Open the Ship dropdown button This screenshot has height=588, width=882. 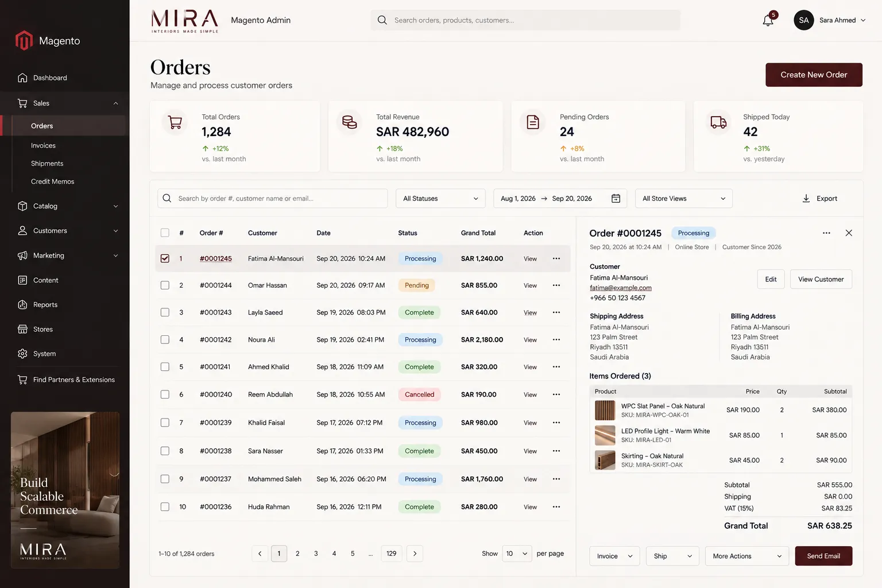[672, 556]
